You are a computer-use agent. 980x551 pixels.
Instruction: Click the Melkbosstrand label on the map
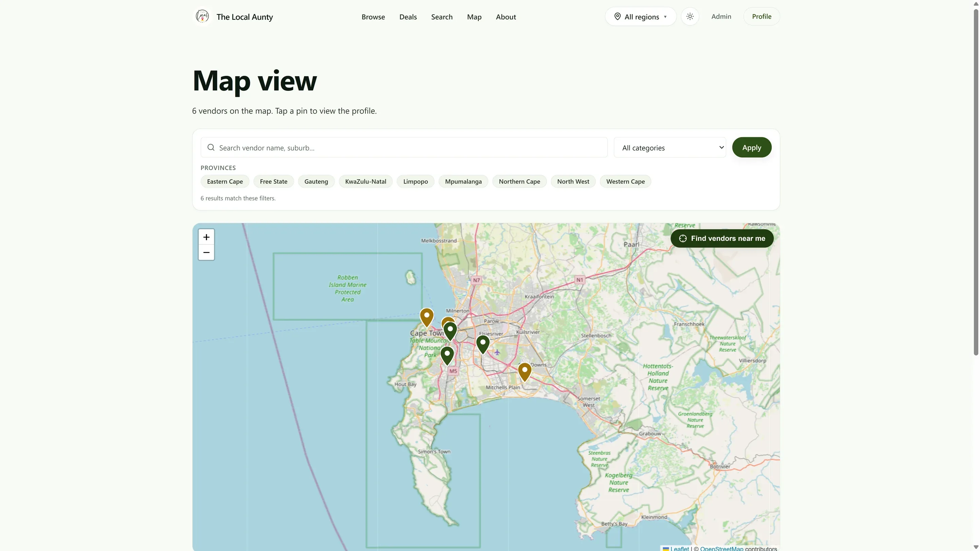pyautogui.click(x=439, y=240)
